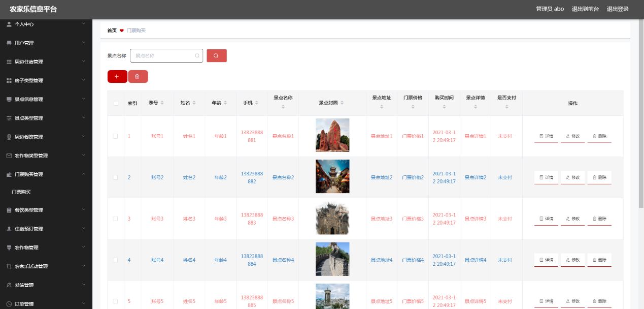Click the red magnifier search button
Screen dimensions: 644x309
[x=217, y=55]
